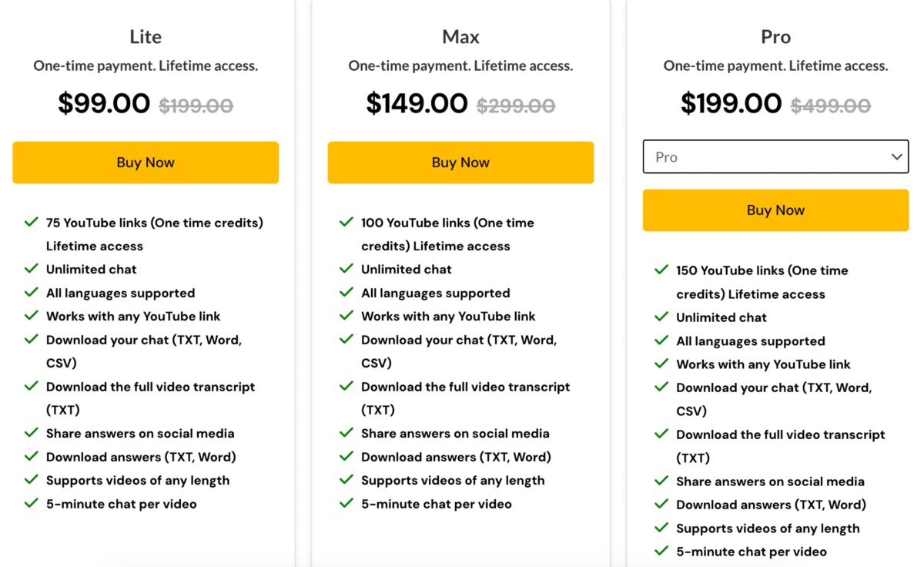Select the Lite plan heading
Image resolution: width=924 pixels, height=567 pixels.
tap(146, 37)
